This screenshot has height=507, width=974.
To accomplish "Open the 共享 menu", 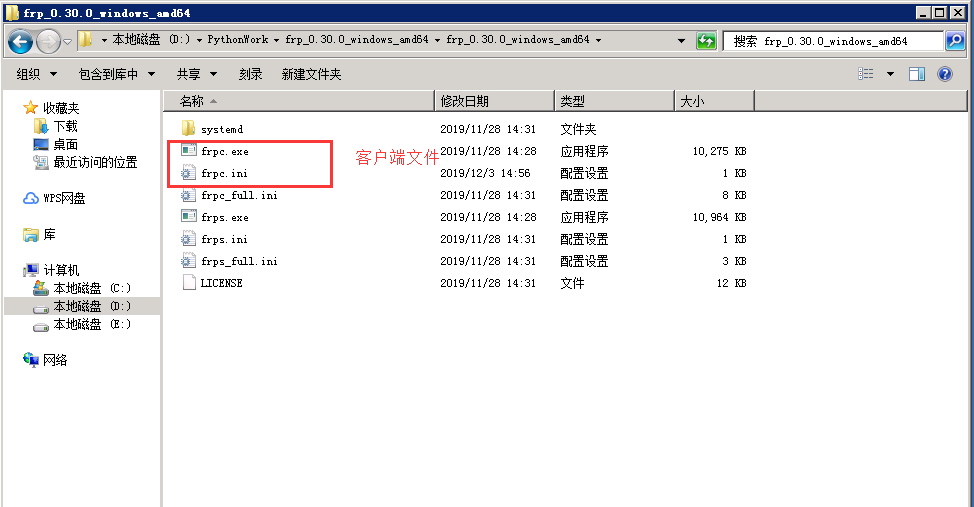I will coord(196,74).
